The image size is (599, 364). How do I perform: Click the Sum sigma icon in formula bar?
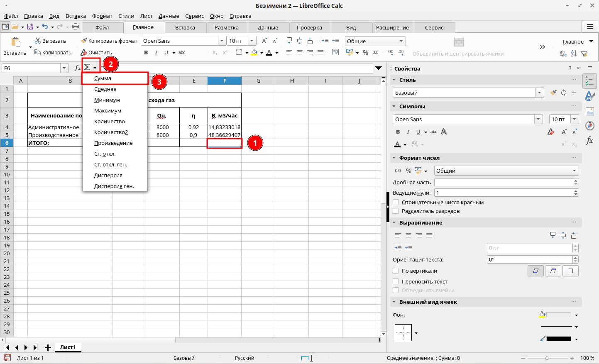click(x=87, y=68)
